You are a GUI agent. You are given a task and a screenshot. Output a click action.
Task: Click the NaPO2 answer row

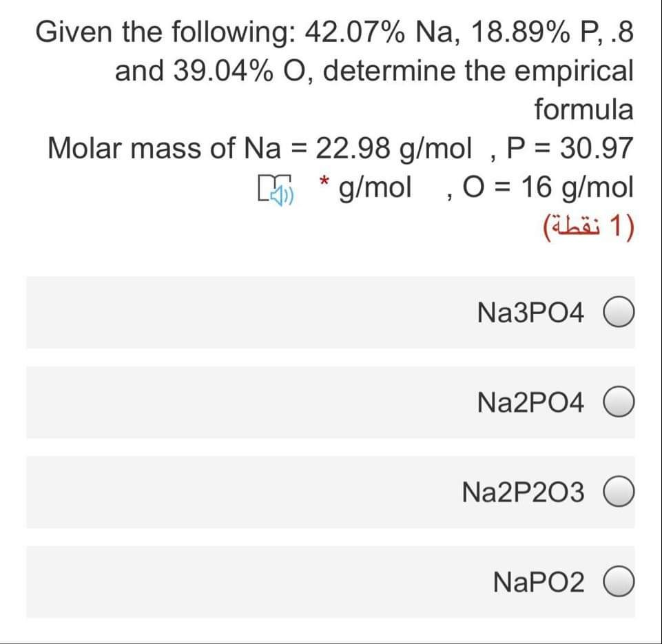click(331, 582)
